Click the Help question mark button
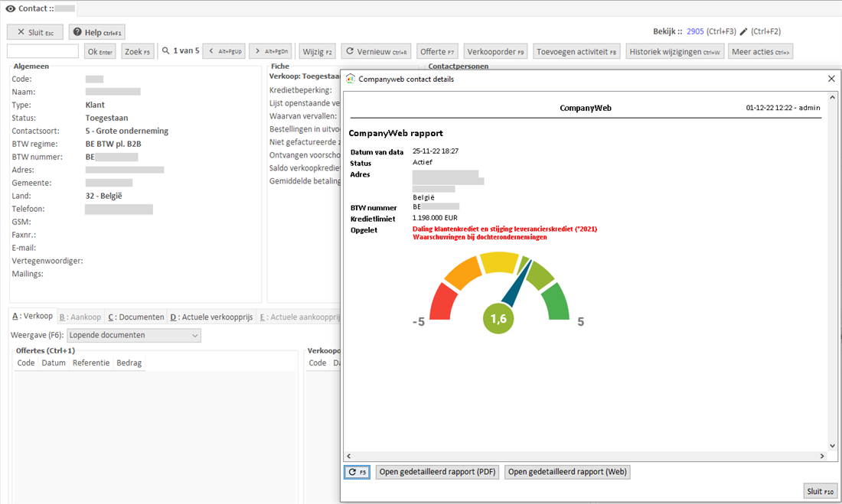Viewport: 842px width, 504px height. click(x=96, y=32)
